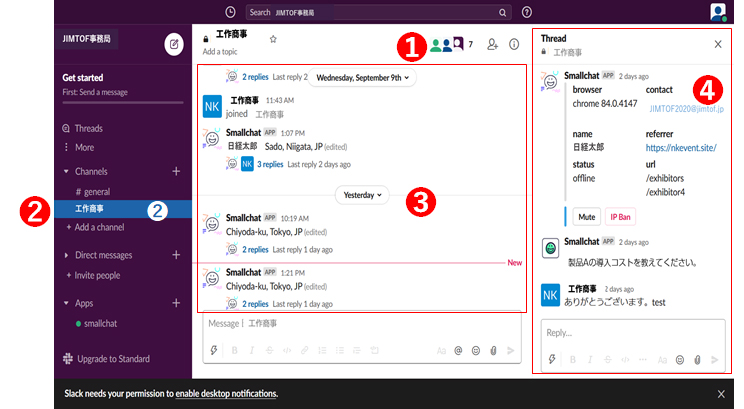
Task: Open the help question mark icon
Action: [527, 12]
